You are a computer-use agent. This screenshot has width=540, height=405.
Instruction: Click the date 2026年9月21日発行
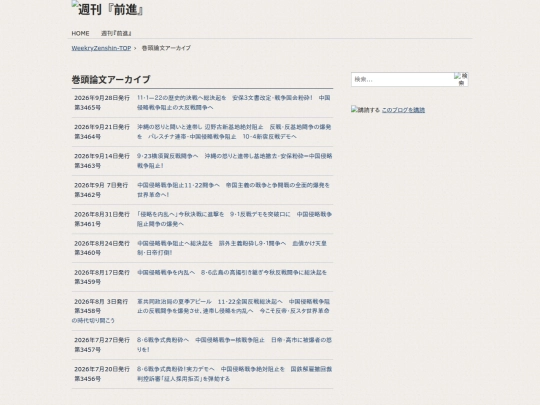point(102,127)
